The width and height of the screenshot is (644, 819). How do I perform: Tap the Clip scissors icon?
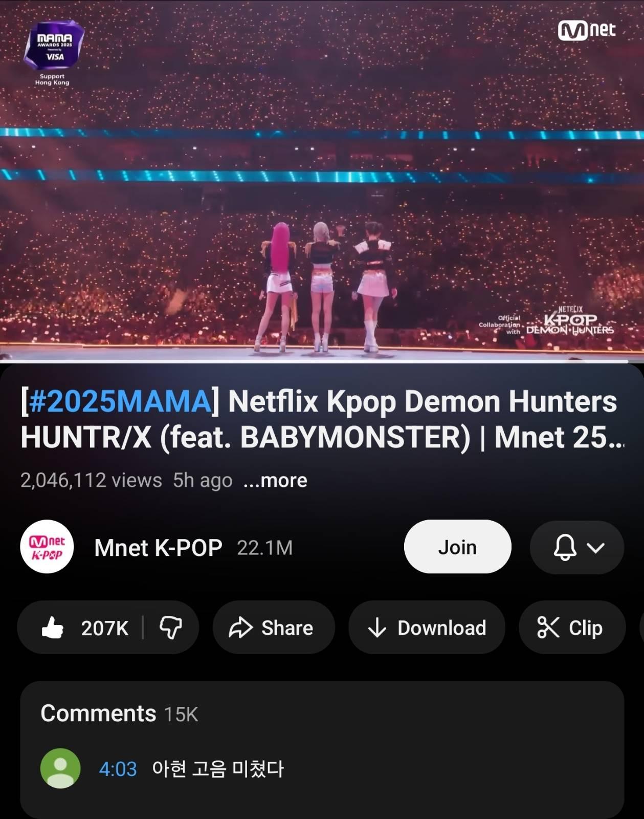pyautogui.click(x=548, y=628)
